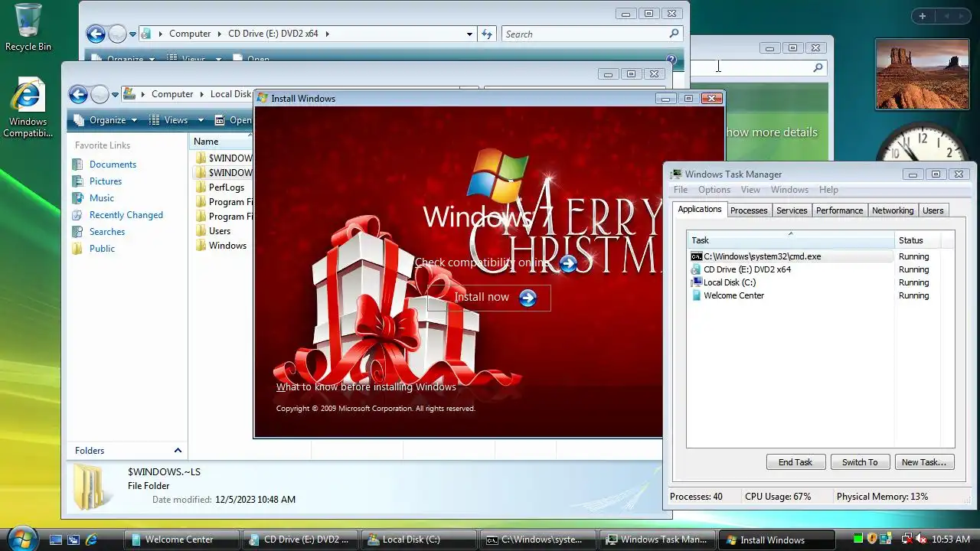Open What to know before installing Windows

366,387
